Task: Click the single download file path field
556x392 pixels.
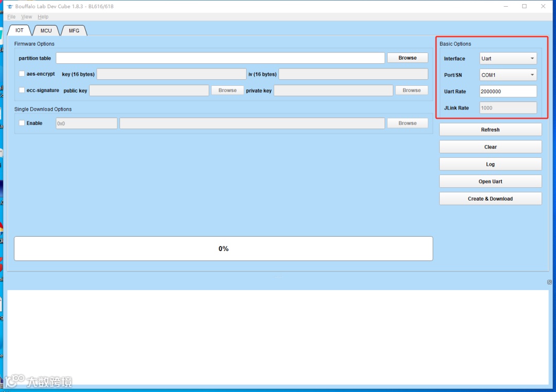Action: 252,123
